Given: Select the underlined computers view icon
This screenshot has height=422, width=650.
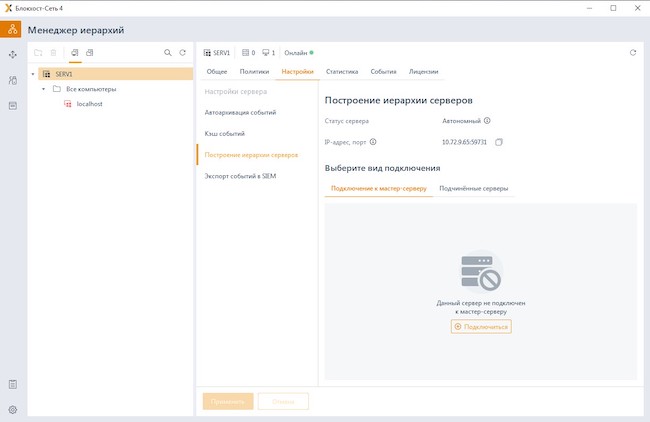Looking at the screenshot, I should click(x=75, y=53).
